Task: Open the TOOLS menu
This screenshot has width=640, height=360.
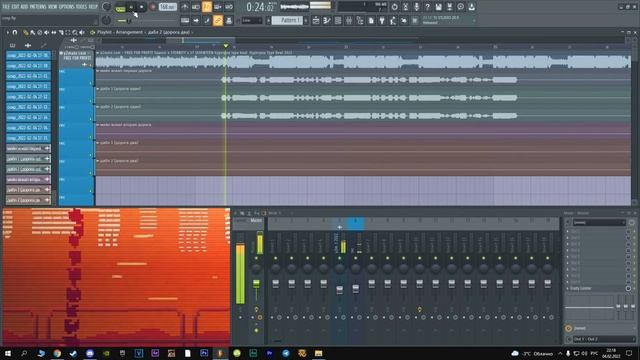Action: tap(81, 7)
